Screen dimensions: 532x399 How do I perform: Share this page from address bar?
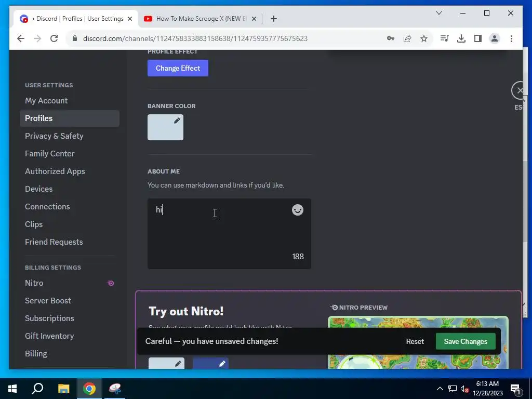click(407, 38)
